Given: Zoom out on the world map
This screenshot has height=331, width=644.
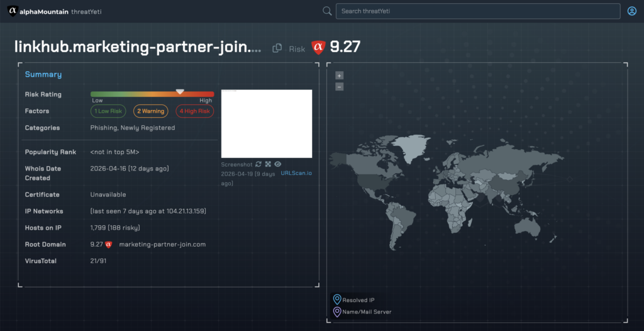Looking at the screenshot, I should tap(339, 87).
